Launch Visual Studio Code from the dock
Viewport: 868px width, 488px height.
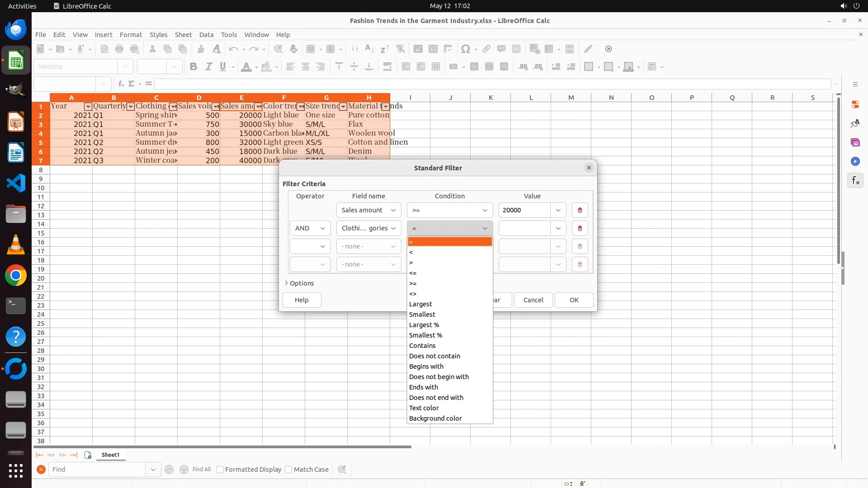tap(16, 183)
